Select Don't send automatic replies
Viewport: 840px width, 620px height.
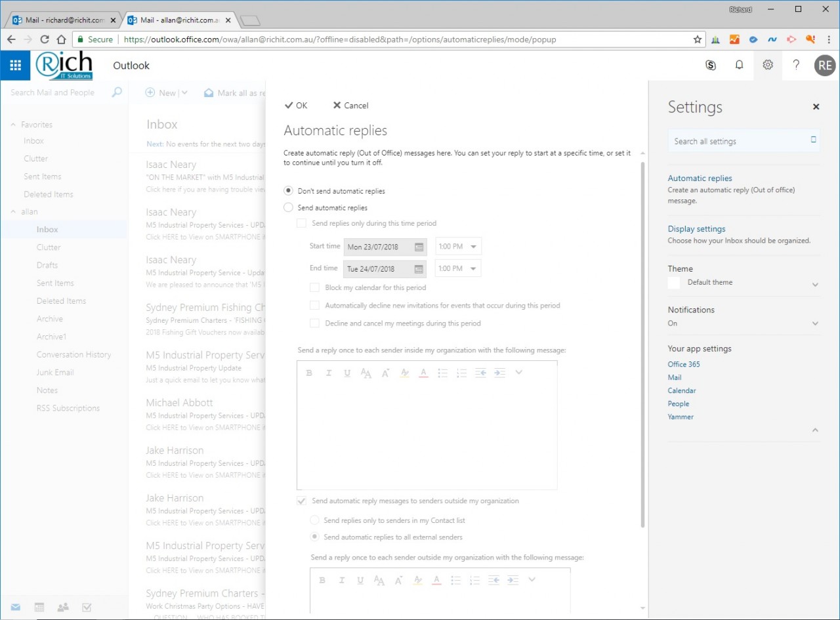coord(288,191)
